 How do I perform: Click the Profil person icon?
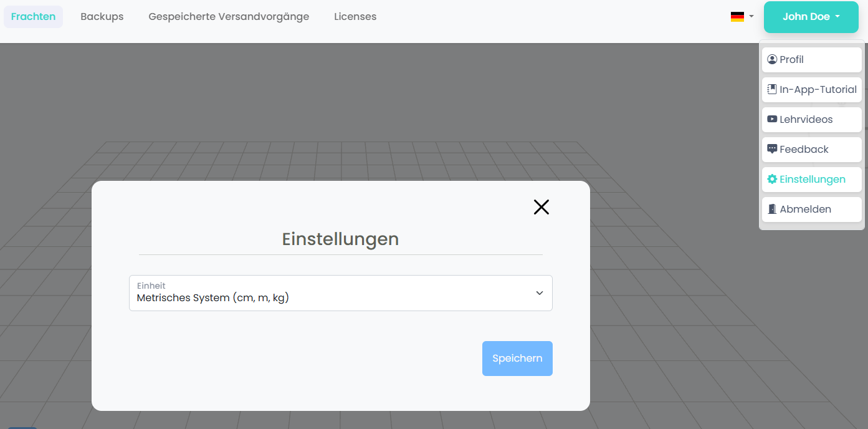tap(772, 60)
